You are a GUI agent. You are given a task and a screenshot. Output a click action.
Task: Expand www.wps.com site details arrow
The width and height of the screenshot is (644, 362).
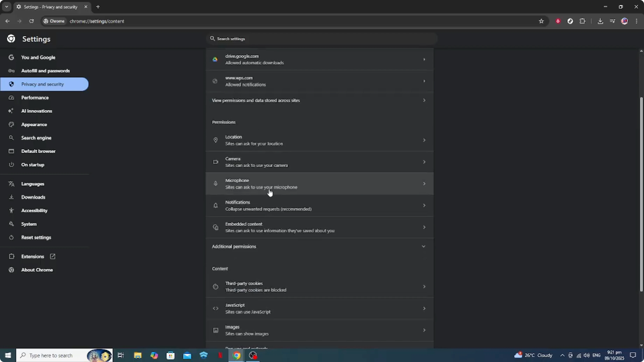(424, 81)
